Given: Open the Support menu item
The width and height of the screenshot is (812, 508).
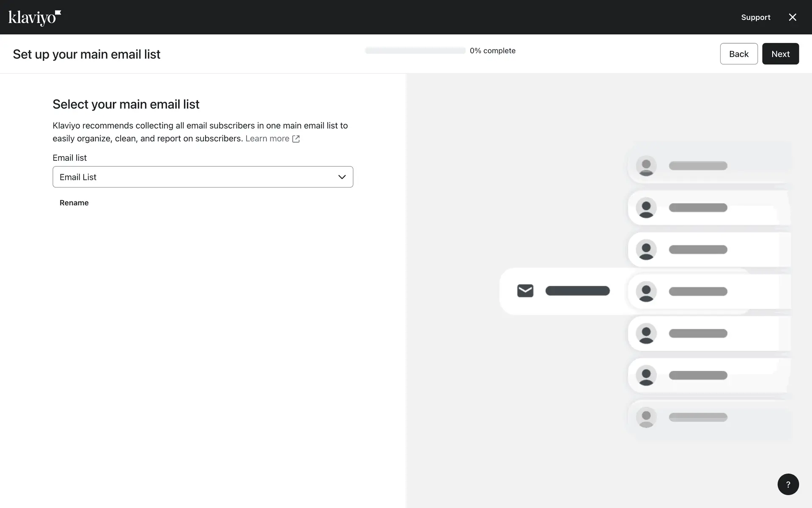Looking at the screenshot, I should 755,17.
